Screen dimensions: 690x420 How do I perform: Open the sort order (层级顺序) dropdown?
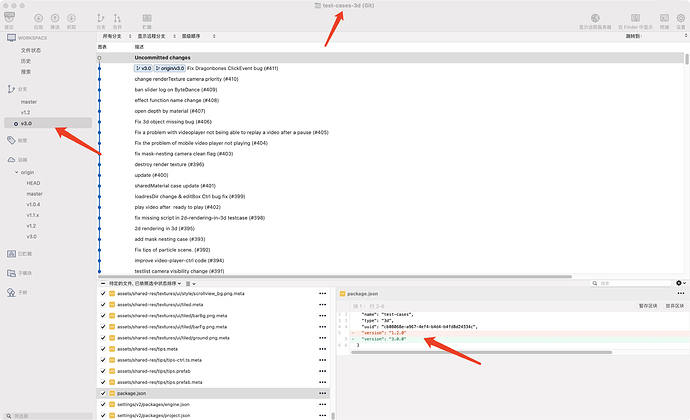[198, 36]
